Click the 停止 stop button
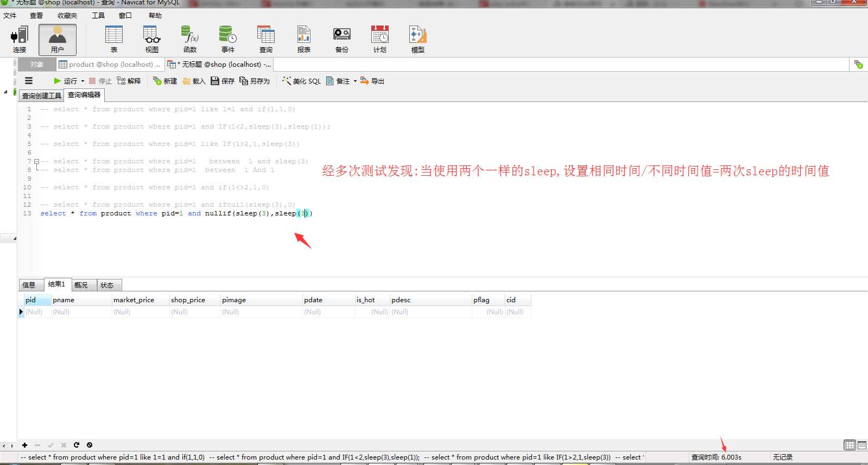 tap(100, 81)
